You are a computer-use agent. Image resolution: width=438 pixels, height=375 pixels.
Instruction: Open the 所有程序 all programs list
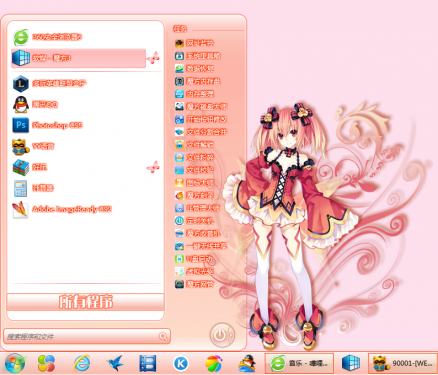click(x=86, y=302)
